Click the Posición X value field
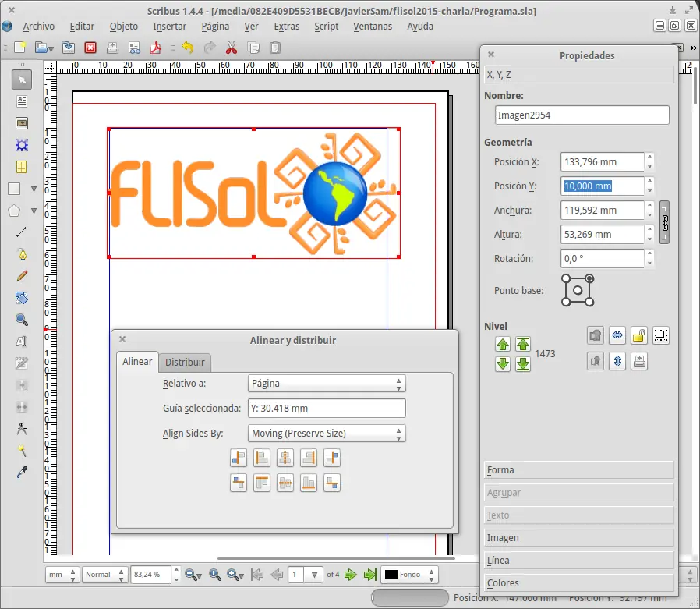 [603, 162]
